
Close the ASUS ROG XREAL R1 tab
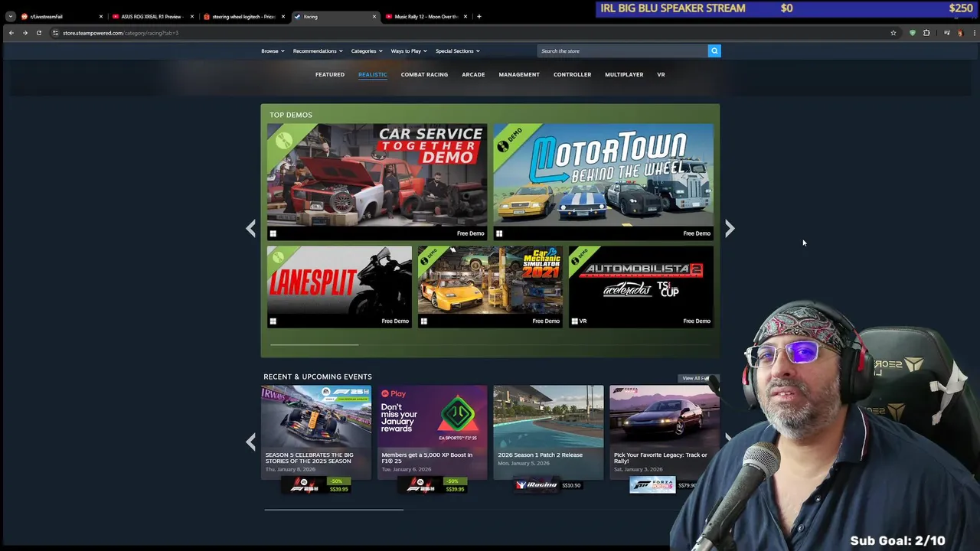(191, 16)
